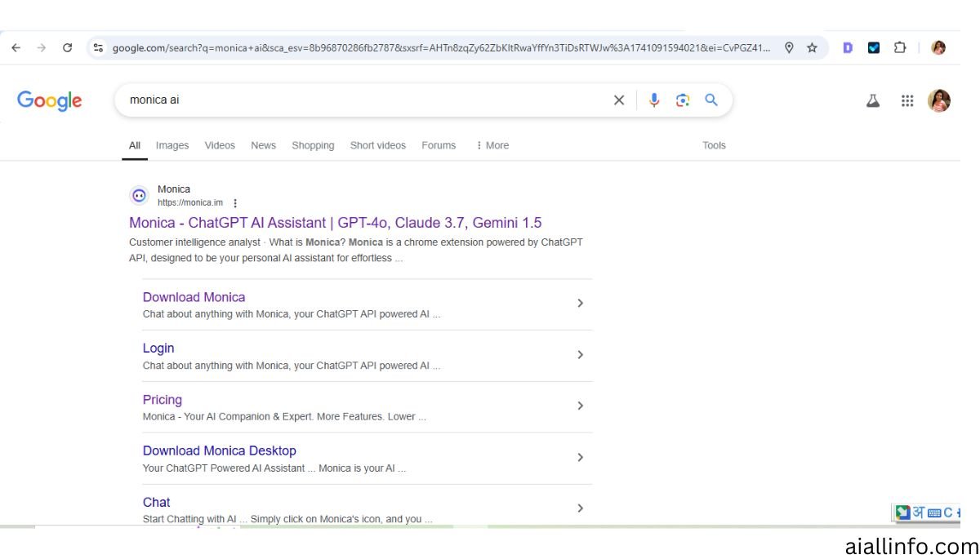The image size is (980, 559).
Task: Expand the Chat sitelink arrow
Action: coord(581,508)
